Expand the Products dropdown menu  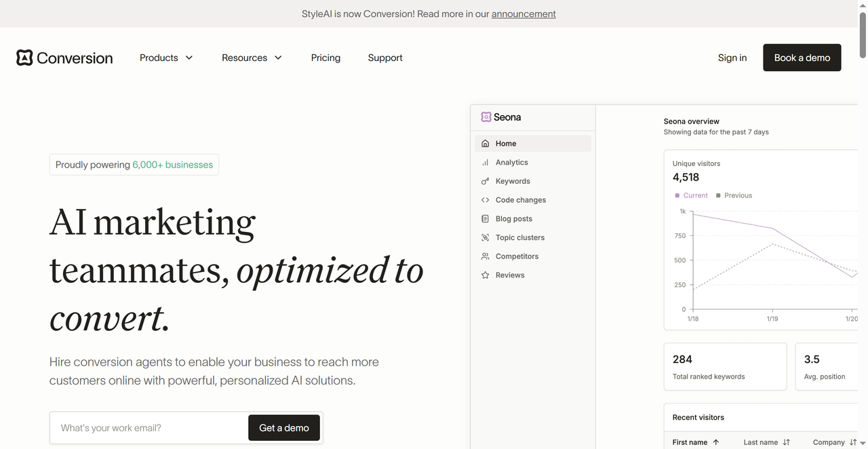point(166,58)
